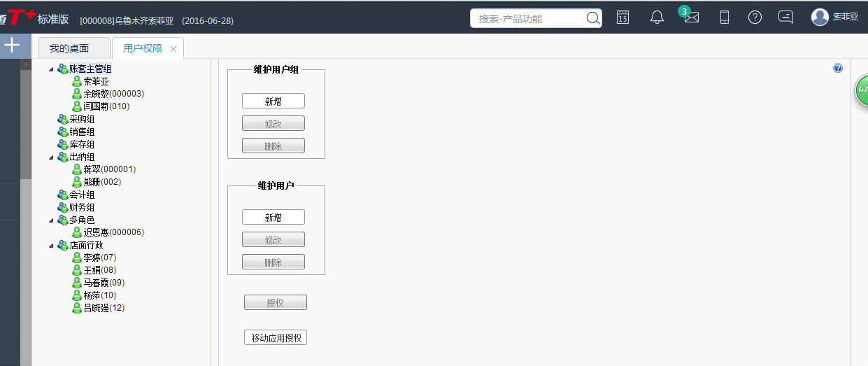The width and height of the screenshot is (868, 366).
Task: Click the user icon beside 吕晓强(12)
Action: (x=77, y=308)
